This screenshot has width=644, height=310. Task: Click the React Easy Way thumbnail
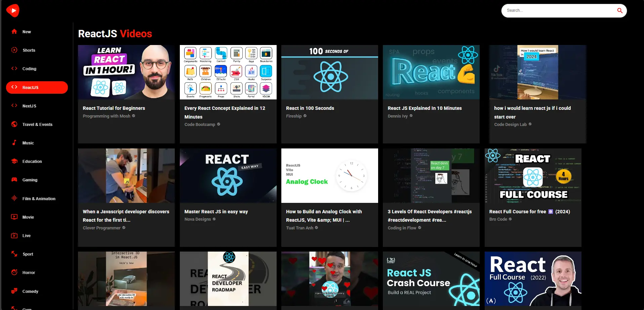coord(228,176)
